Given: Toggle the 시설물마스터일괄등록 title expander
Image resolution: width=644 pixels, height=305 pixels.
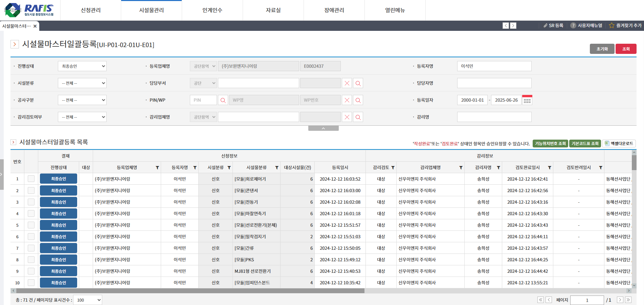Looking at the screenshot, I should pyautogui.click(x=15, y=44).
